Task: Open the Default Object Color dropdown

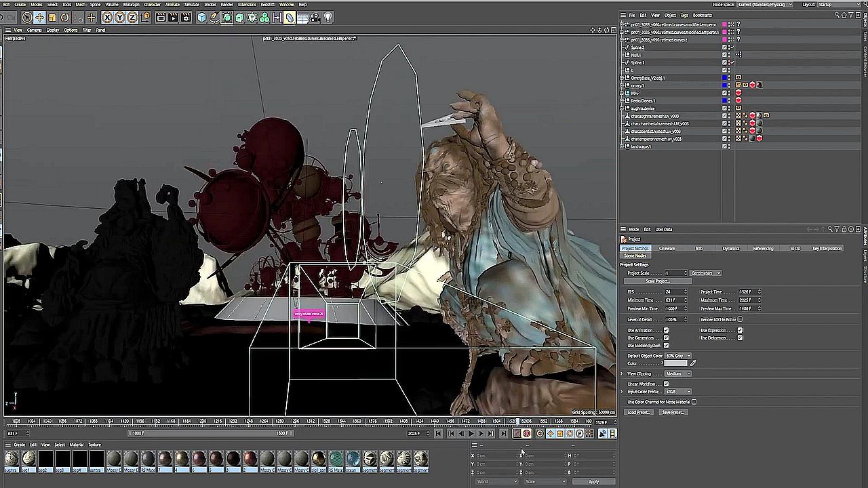Action: 677,356
